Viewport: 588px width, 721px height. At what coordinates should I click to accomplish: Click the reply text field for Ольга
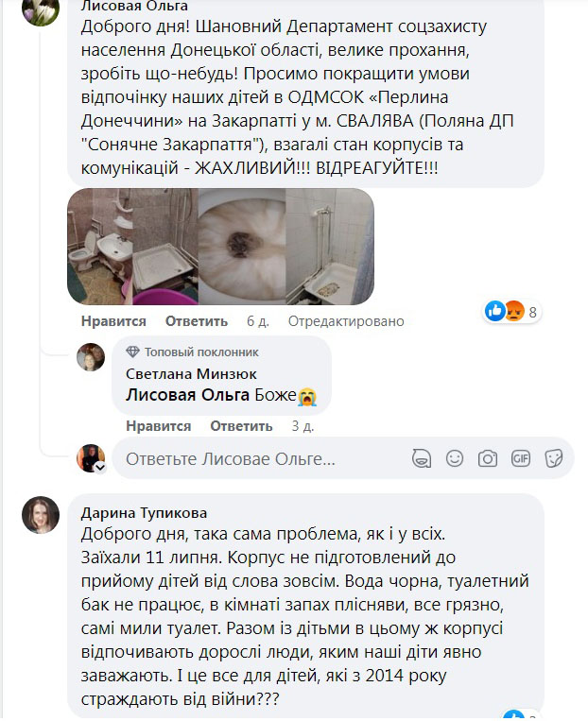pos(255,460)
